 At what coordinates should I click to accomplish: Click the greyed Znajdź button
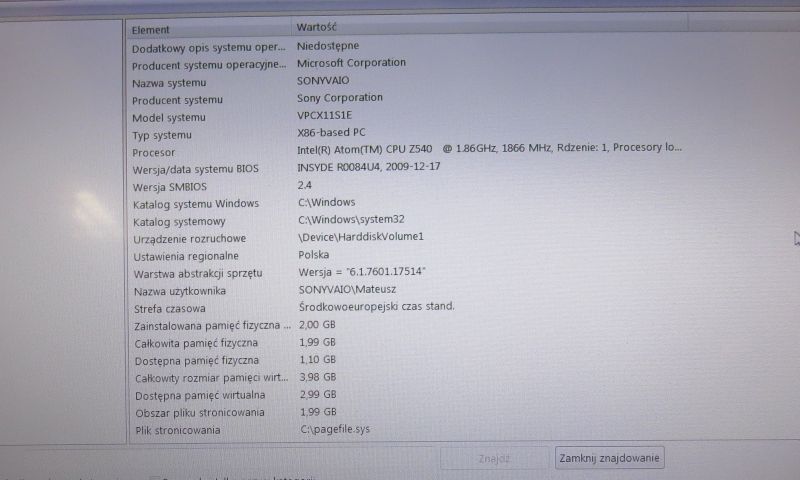(x=494, y=459)
